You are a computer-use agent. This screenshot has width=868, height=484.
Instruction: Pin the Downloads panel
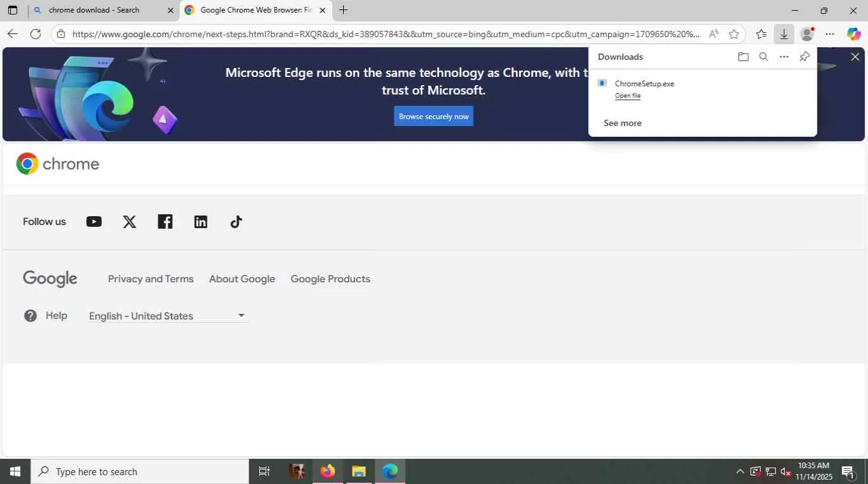(x=804, y=57)
